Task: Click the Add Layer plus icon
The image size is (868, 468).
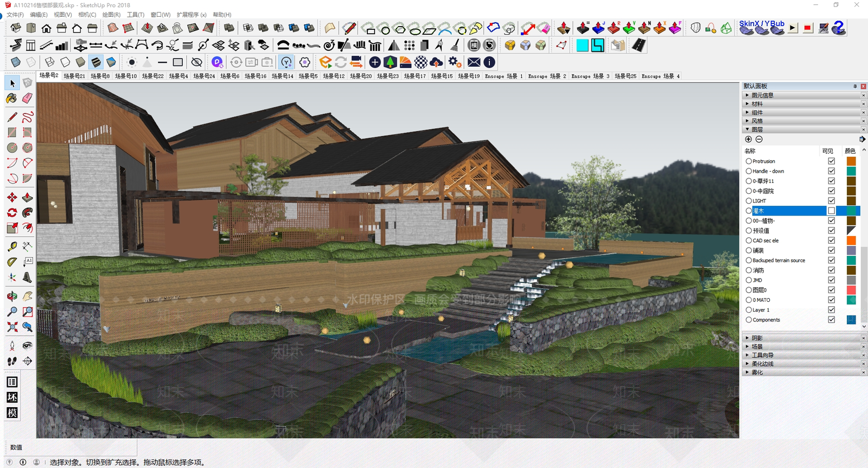Action: [749, 140]
